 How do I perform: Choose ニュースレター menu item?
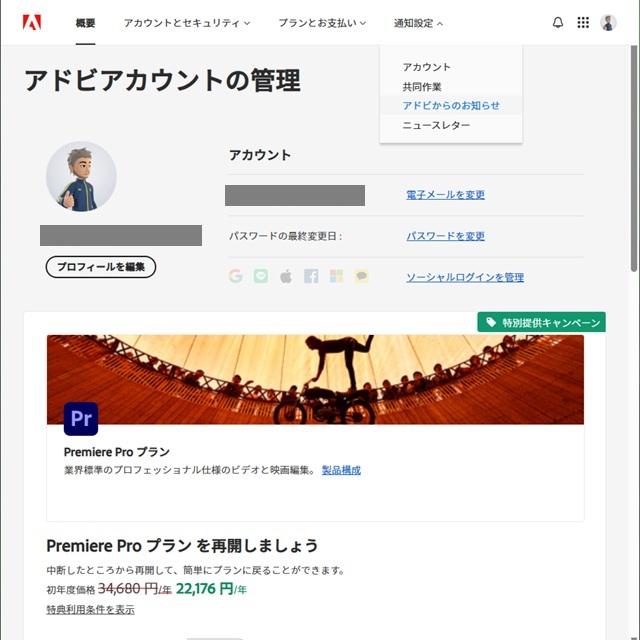[436, 125]
